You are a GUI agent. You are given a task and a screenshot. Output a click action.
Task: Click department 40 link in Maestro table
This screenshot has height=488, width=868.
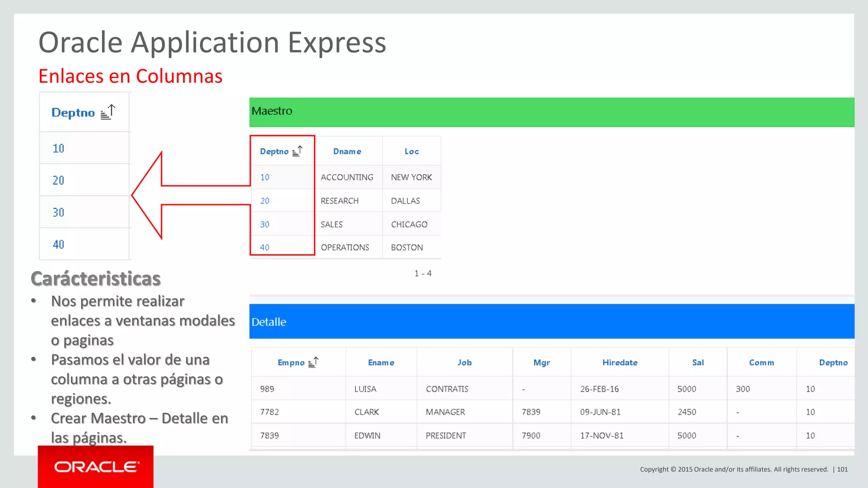pos(264,247)
